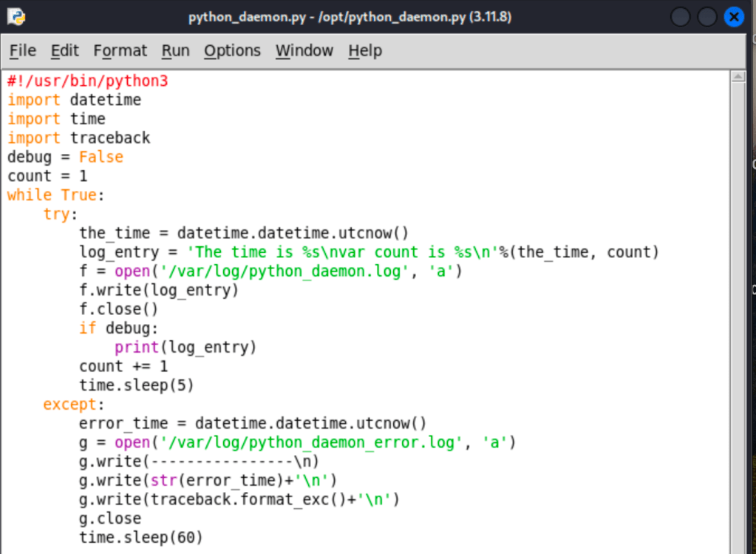Click the 'count += 1' line
Screen dimensions: 756x554
[x=123, y=366]
